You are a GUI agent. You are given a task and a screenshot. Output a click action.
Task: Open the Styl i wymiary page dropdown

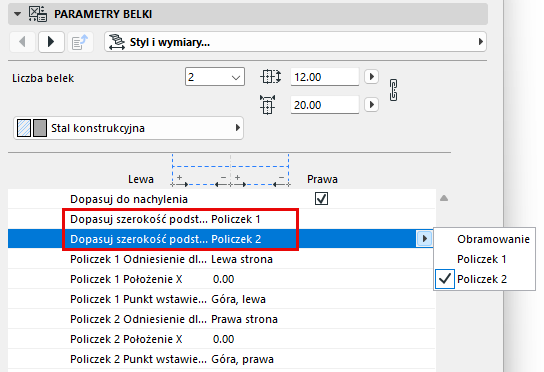point(295,42)
